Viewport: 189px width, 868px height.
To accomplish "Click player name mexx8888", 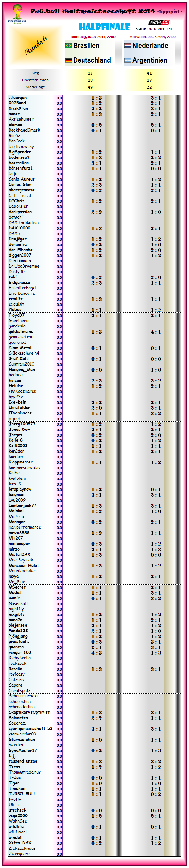I will coord(19,533).
